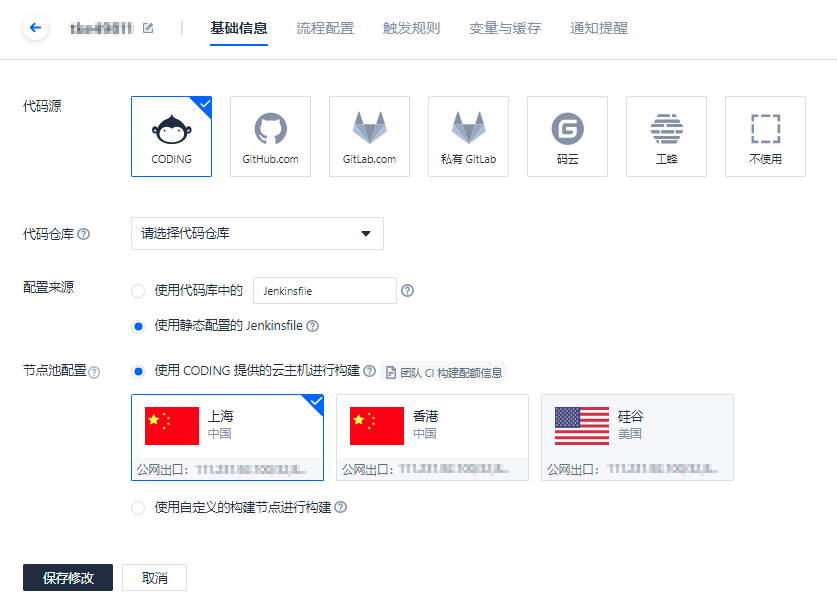This screenshot has width=837, height=607.
Task: Switch to 变量与缓存 tab
Action: (505, 28)
